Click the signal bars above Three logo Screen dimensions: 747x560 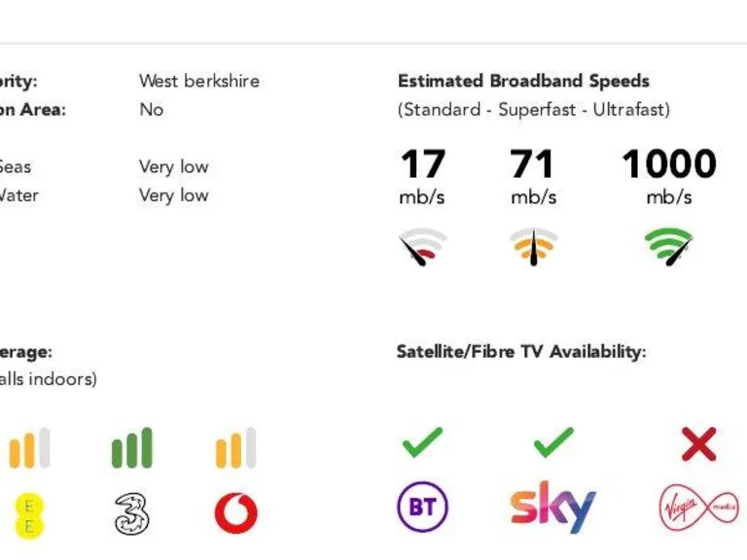click(132, 448)
